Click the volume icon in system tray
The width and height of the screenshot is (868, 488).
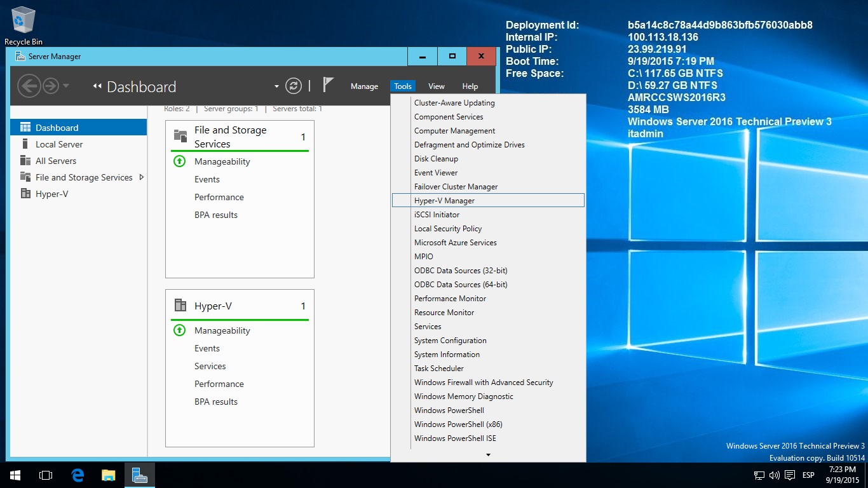(774, 475)
